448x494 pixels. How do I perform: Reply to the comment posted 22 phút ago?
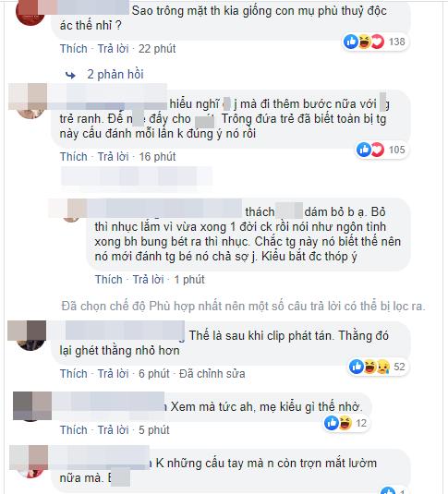(x=113, y=49)
